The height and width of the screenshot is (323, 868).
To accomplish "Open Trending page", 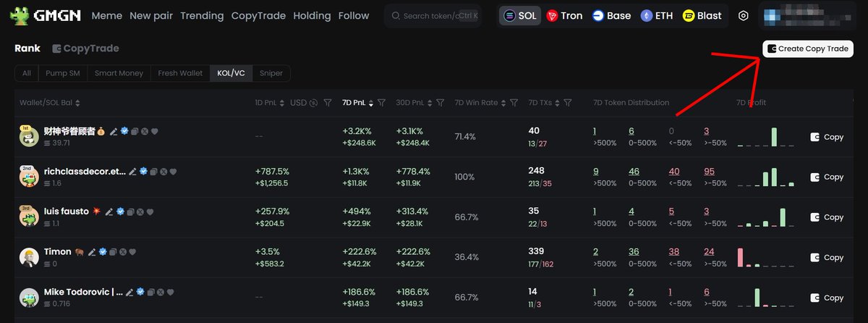I will click(x=202, y=15).
